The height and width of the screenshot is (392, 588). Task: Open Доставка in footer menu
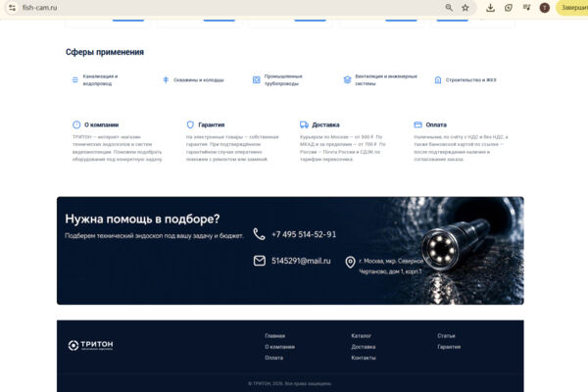point(364,347)
